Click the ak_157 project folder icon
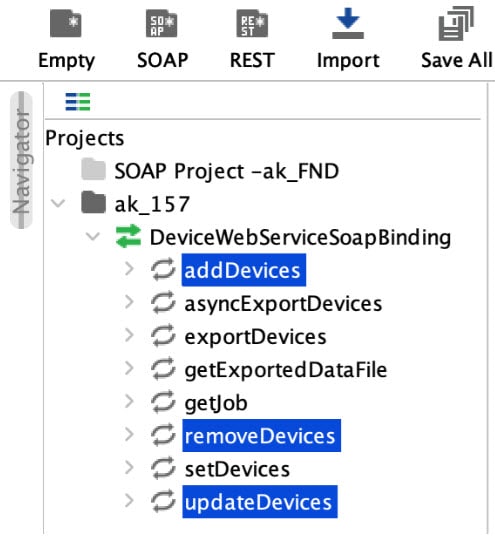The image size is (495, 539). 94,203
